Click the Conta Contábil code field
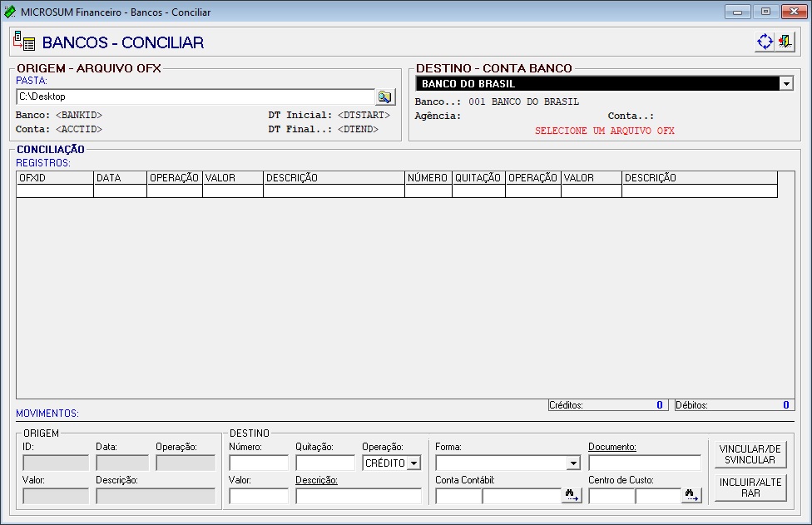This screenshot has width=812, height=525. click(458, 496)
